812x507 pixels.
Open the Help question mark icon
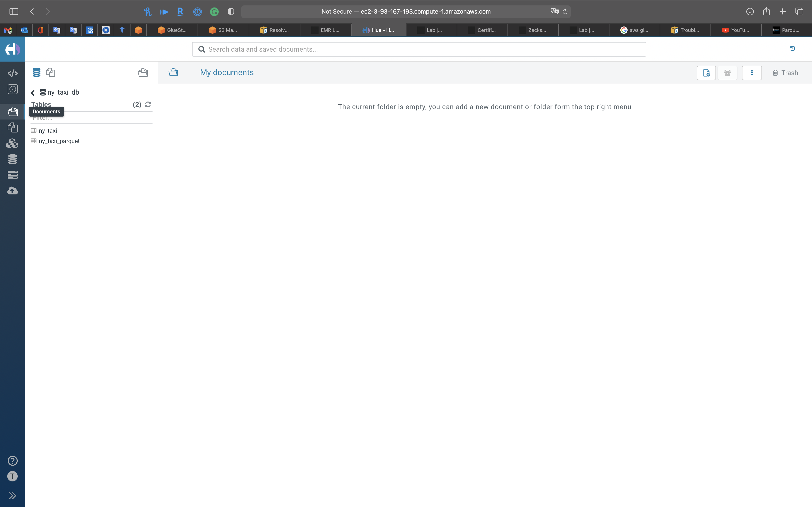[12, 461]
